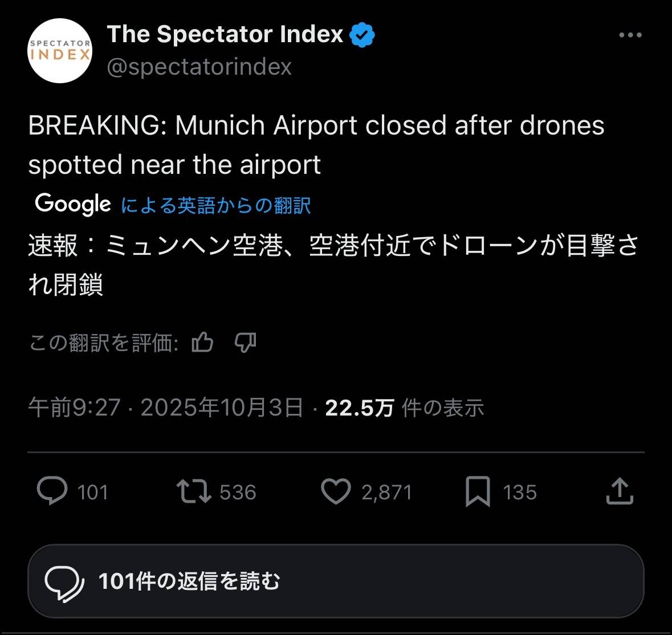Open the three-dot more options menu
The width and height of the screenshot is (672, 635).
click(x=630, y=35)
